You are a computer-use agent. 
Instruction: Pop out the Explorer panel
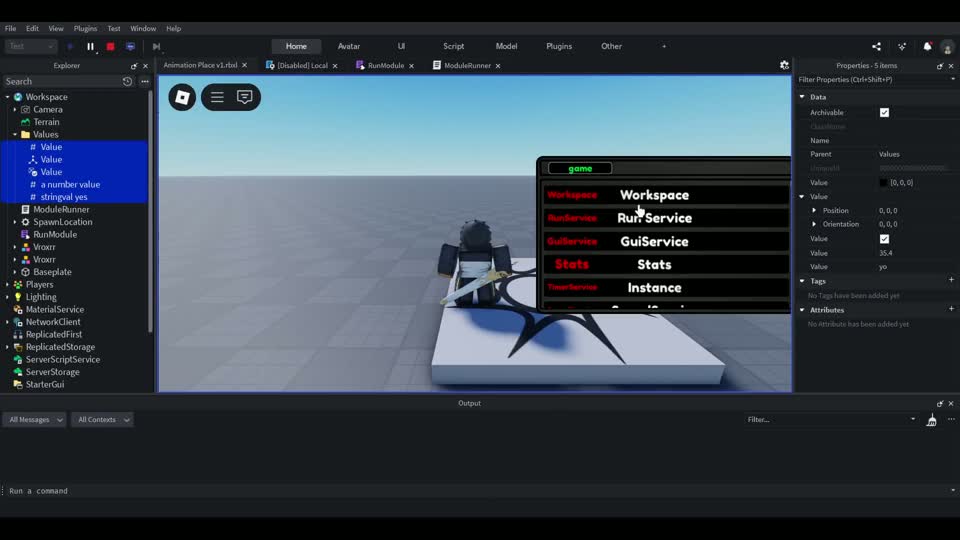point(134,66)
